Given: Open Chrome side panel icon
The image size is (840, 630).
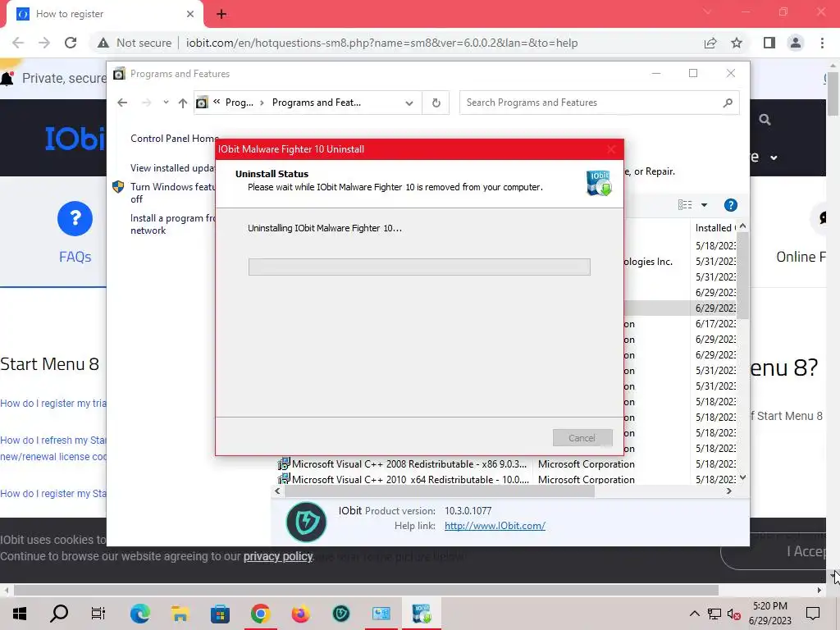Looking at the screenshot, I should [x=769, y=43].
